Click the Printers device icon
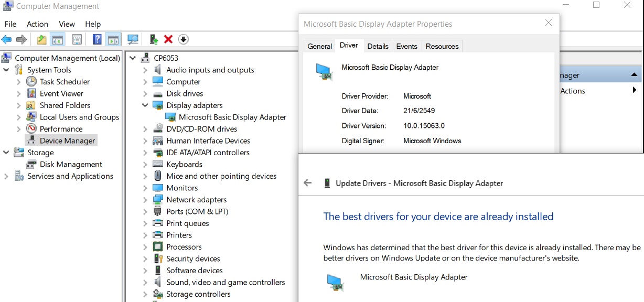The image size is (644, 302). 157,235
